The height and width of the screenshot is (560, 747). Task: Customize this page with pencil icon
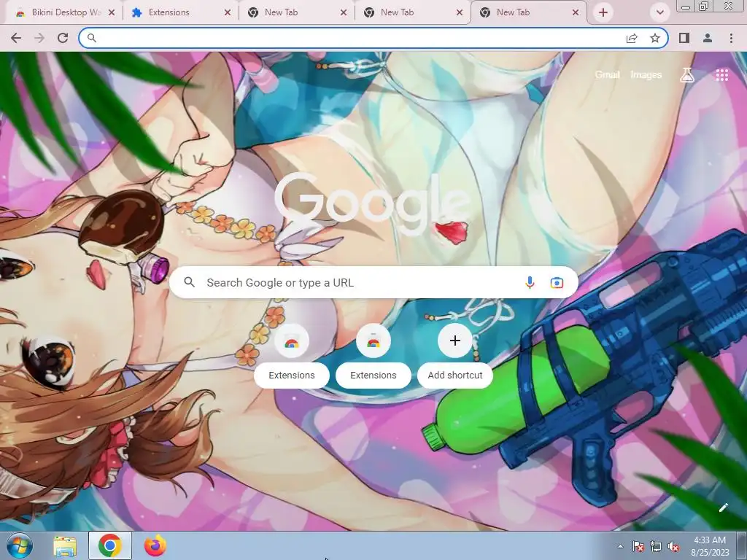tap(723, 507)
